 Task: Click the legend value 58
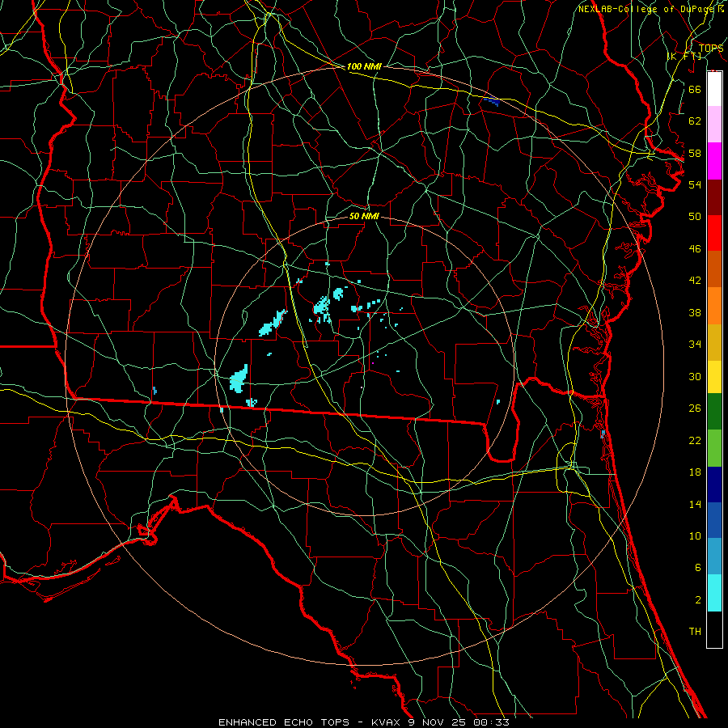[x=695, y=153]
